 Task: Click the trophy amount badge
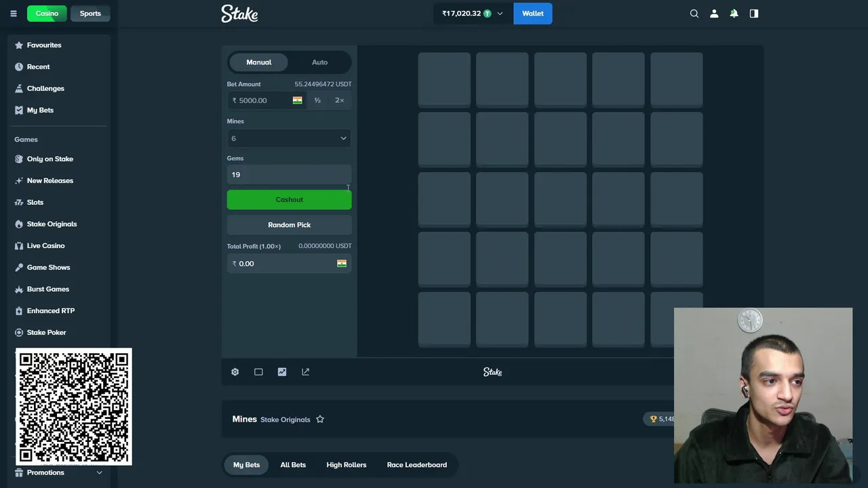click(659, 419)
